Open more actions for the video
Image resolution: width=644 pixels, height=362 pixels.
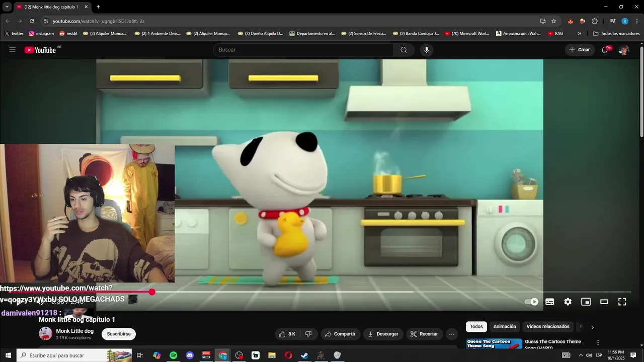(452, 334)
